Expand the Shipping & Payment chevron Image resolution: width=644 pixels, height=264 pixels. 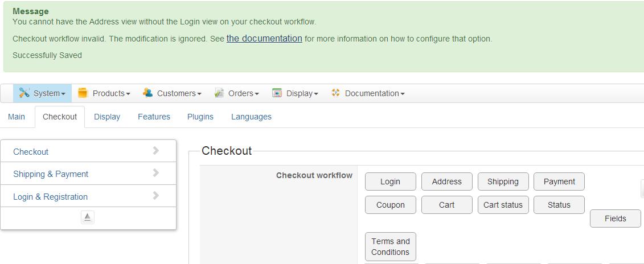point(156,173)
